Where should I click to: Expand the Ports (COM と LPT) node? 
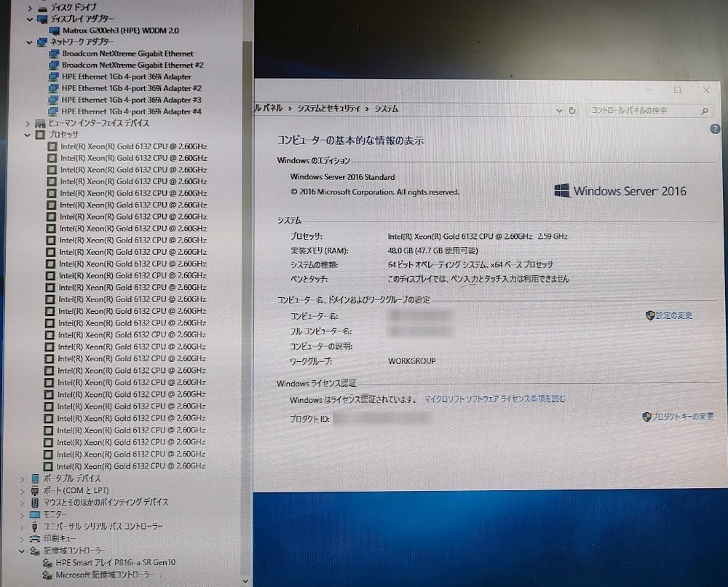(x=23, y=491)
